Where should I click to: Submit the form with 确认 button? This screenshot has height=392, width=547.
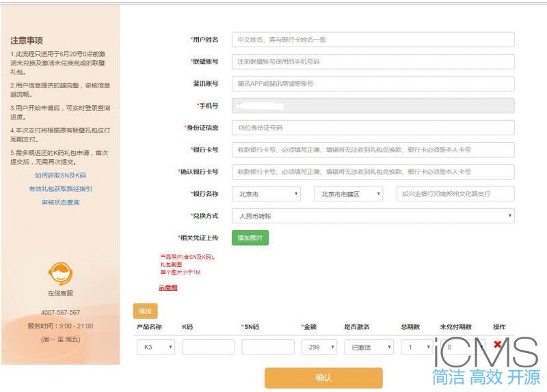point(323,378)
